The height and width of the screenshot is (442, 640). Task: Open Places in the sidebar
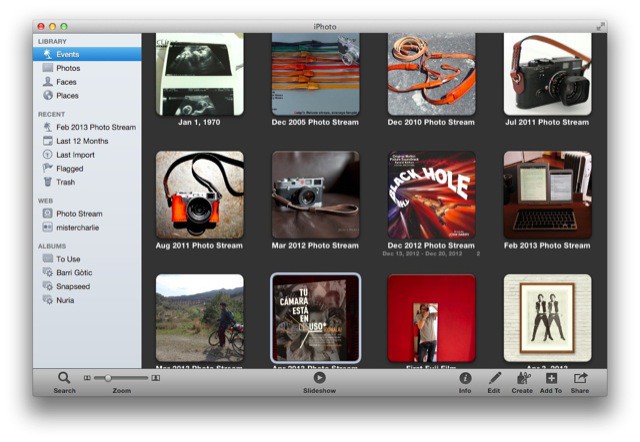coord(69,96)
